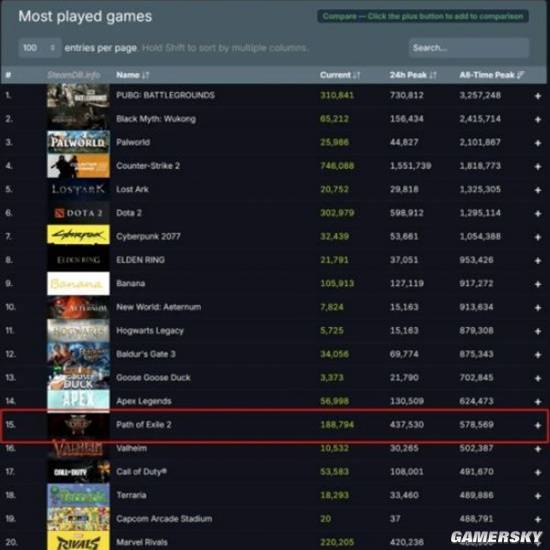Add Baldur's Gate 3 to comparison
550x550 pixels.
538,355
